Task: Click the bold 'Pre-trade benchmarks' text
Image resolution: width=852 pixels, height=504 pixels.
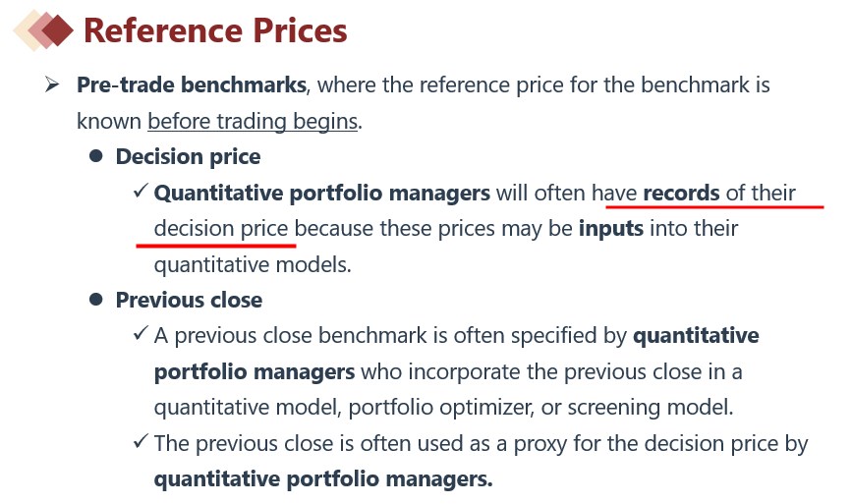Action: point(192,84)
